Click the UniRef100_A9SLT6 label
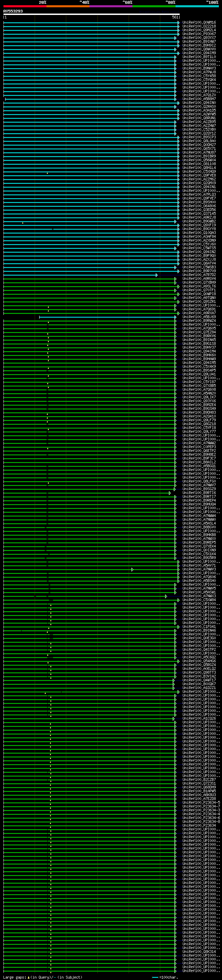 pos(199,286)
